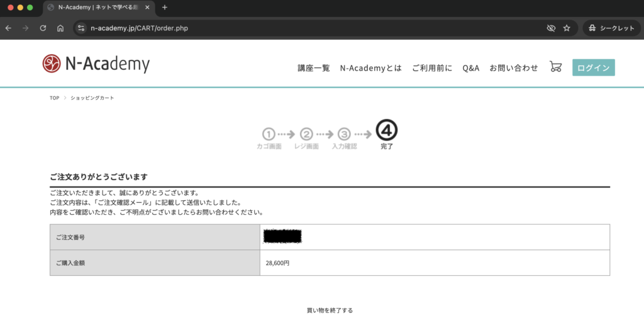Click the shopping cart icon in header

tap(555, 67)
